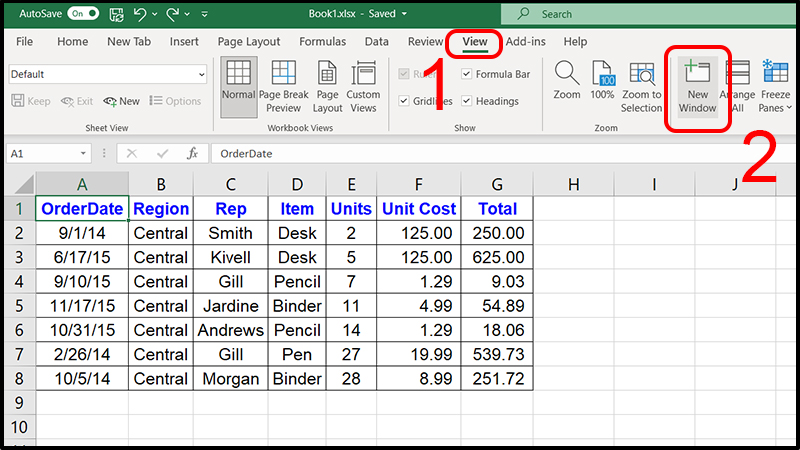Toggle the AutoSave switch
The height and width of the screenshot is (450, 800).
[83, 14]
